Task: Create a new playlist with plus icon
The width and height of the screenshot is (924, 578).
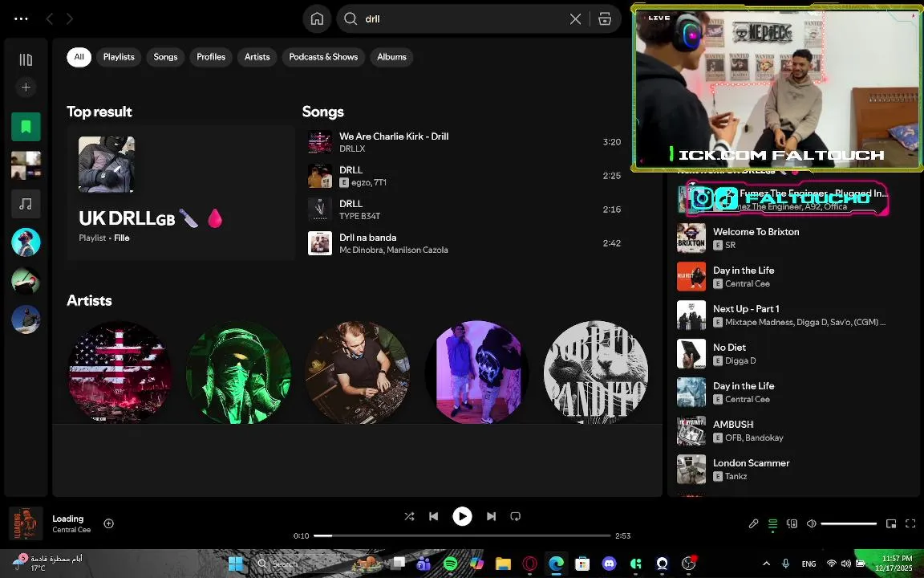Action: click(x=26, y=88)
